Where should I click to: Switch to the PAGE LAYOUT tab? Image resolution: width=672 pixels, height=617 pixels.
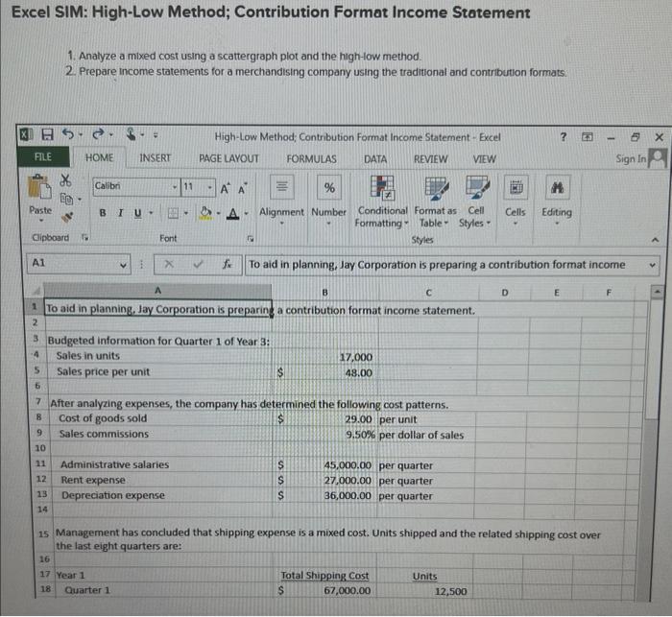pyautogui.click(x=228, y=158)
